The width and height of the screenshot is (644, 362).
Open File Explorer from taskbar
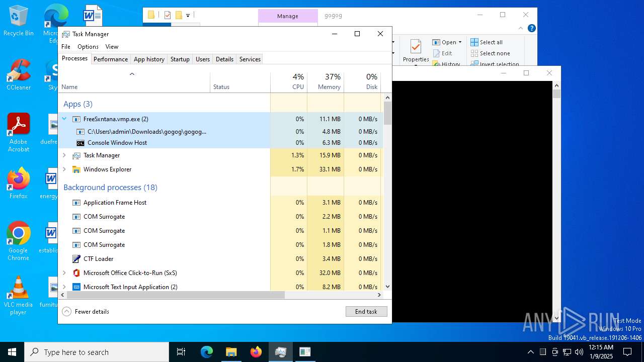point(231,352)
